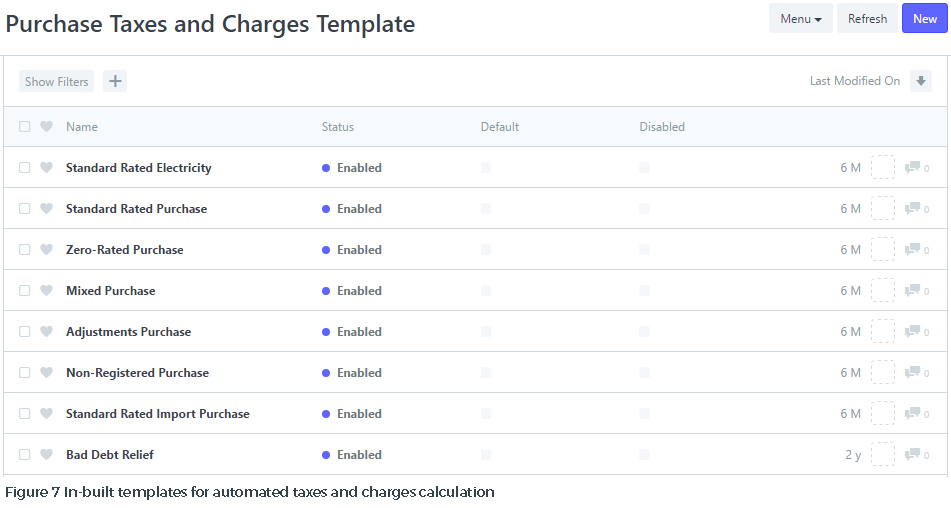This screenshot has height=508, width=951.
Task: Open comments on Zero-Rated Purchase row
Action: click(917, 250)
